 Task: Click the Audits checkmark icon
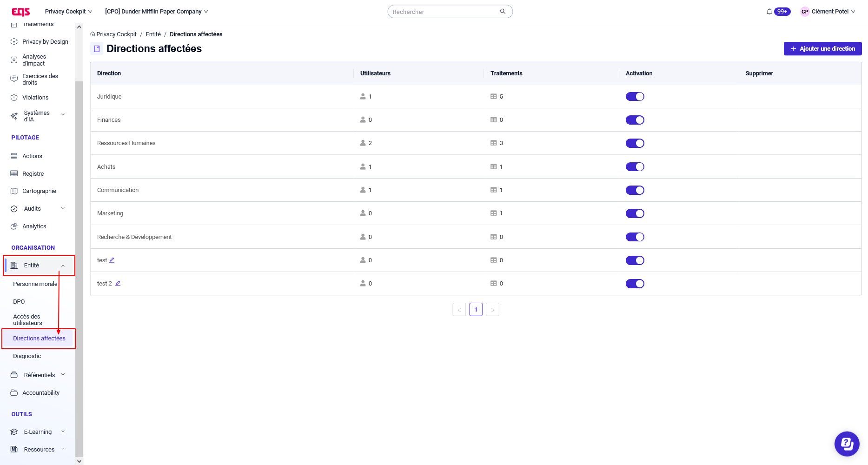point(14,209)
